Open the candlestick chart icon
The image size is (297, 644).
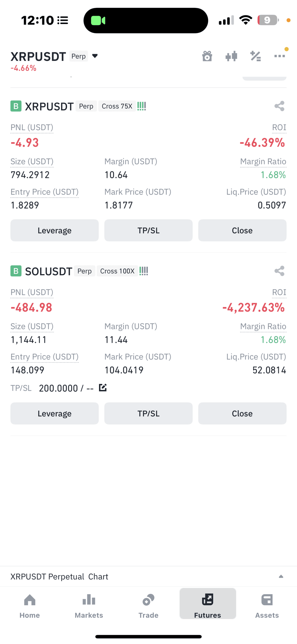click(x=231, y=56)
